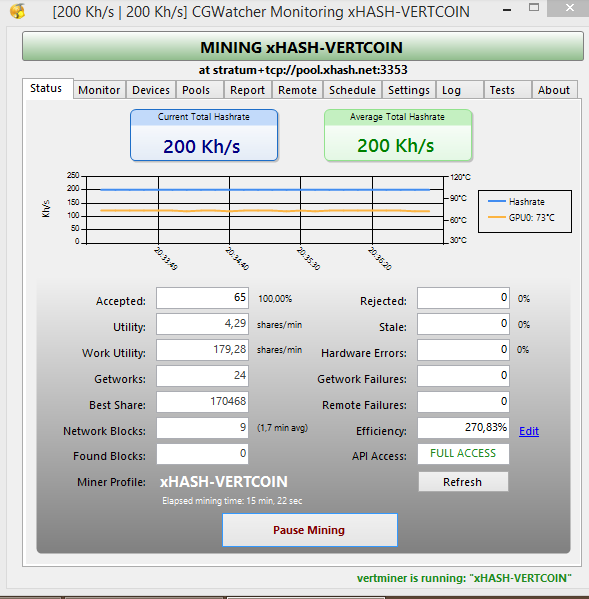Click the vertminer is running status text
This screenshot has width=589, height=599.
pos(464,578)
